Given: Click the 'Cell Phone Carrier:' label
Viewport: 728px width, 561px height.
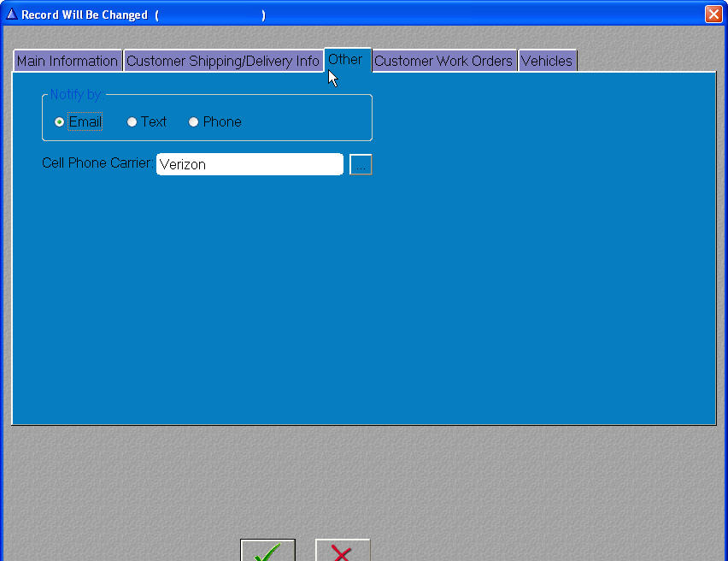Looking at the screenshot, I should coord(97,163).
